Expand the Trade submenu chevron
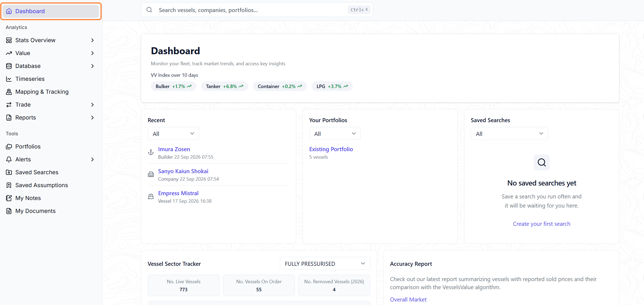Viewport: 644px width, 305px height. tap(92, 105)
